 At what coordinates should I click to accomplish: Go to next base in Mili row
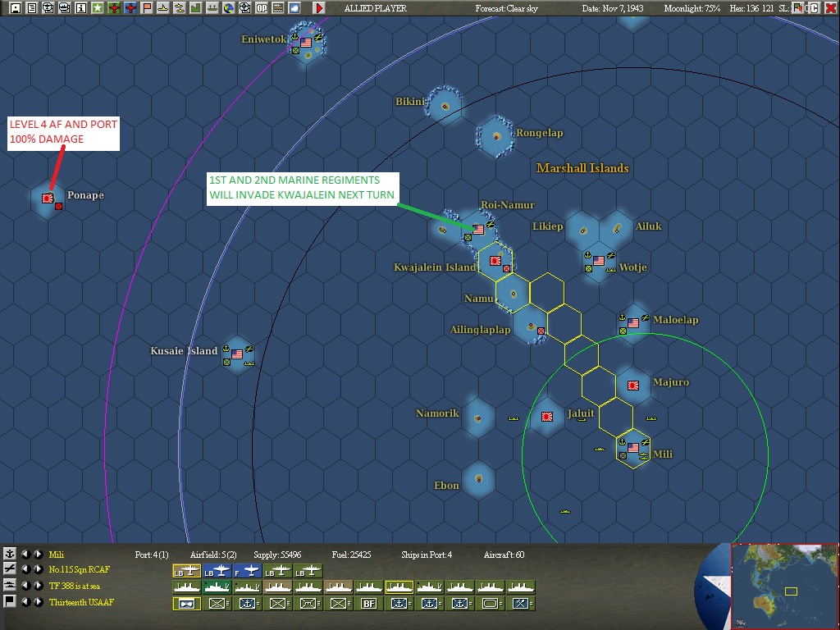pyautogui.click(x=38, y=554)
